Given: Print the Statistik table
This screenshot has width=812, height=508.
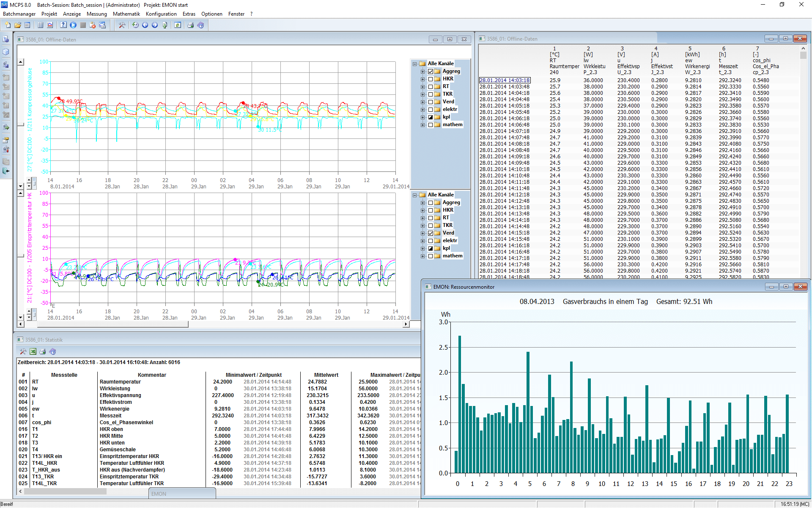Looking at the screenshot, I should point(43,351).
